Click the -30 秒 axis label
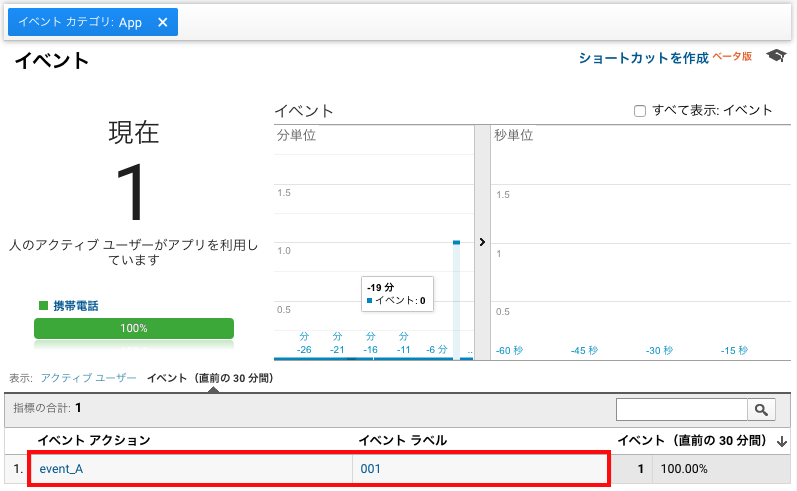Image resolution: width=797 pixels, height=491 pixels. [659, 351]
